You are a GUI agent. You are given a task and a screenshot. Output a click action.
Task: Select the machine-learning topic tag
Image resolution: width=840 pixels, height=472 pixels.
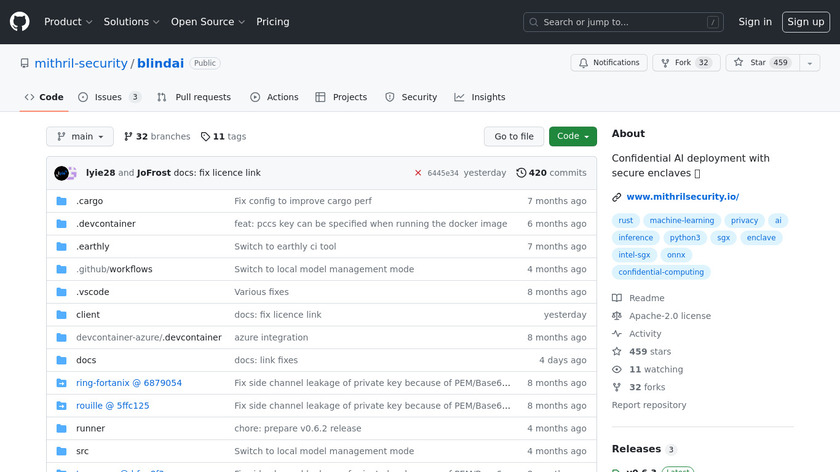click(681, 221)
